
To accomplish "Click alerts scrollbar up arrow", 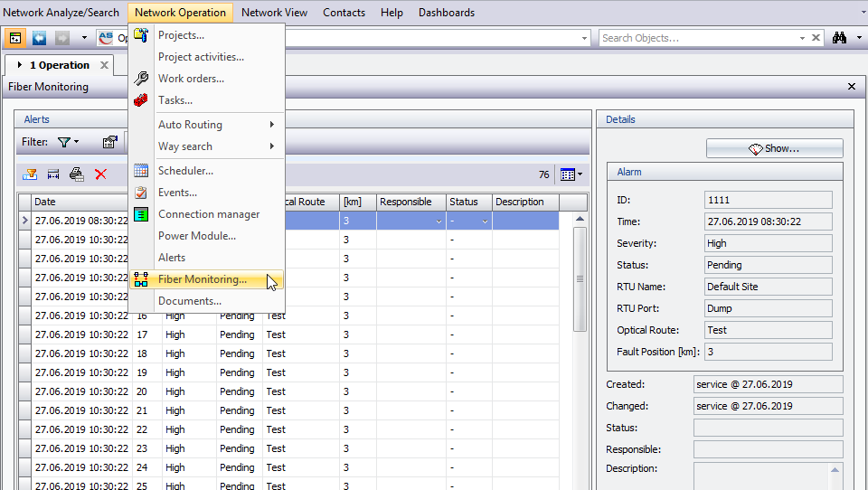I will coord(580,220).
